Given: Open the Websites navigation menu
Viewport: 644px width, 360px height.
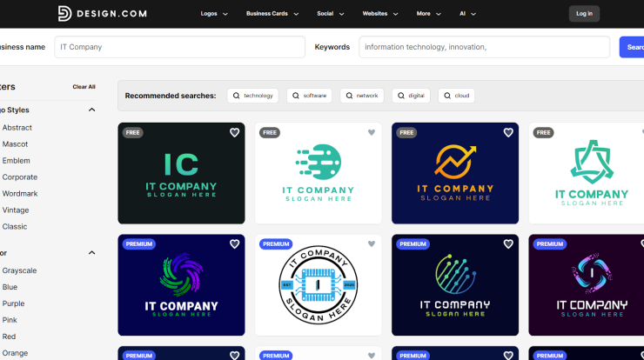Looking at the screenshot, I should coord(379,14).
